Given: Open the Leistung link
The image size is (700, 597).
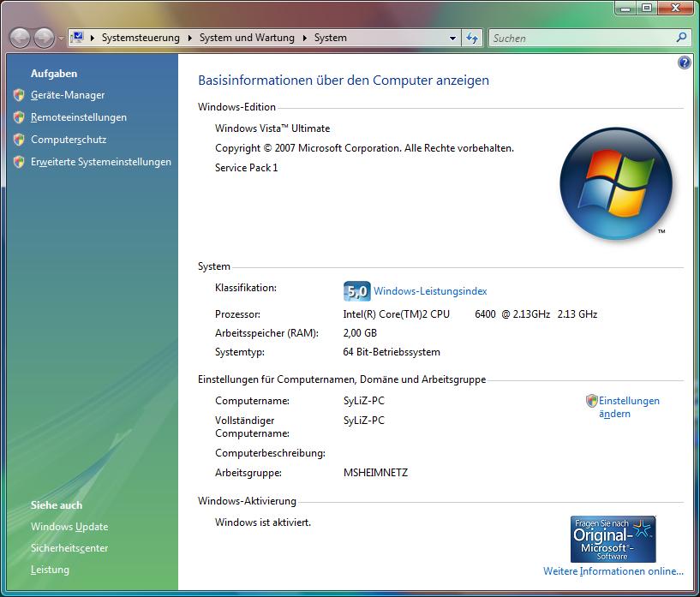Looking at the screenshot, I should [50, 570].
